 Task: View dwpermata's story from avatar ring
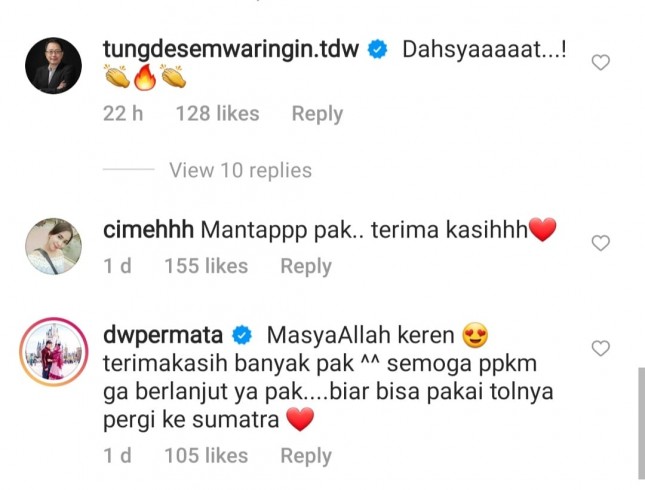point(53,352)
